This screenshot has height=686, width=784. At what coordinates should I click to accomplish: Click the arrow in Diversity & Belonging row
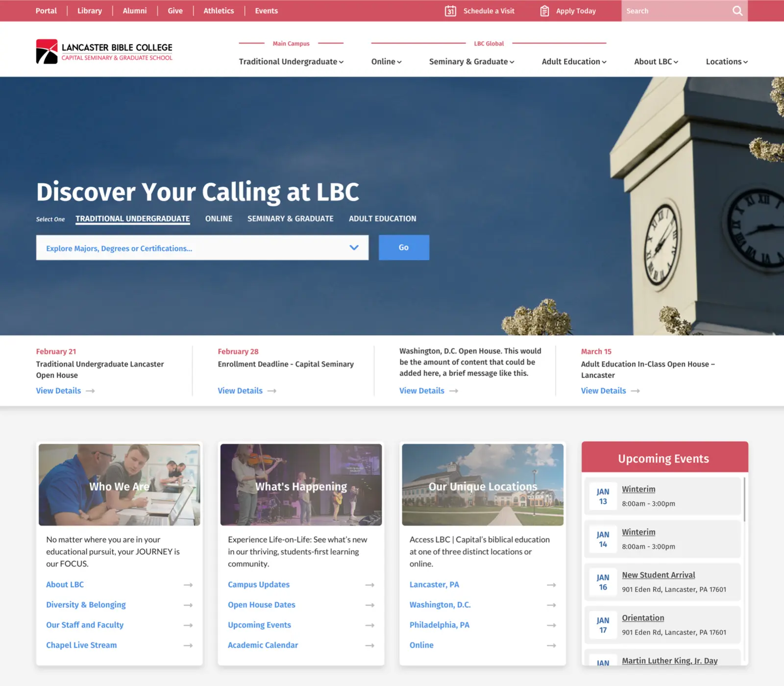(x=188, y=605)
